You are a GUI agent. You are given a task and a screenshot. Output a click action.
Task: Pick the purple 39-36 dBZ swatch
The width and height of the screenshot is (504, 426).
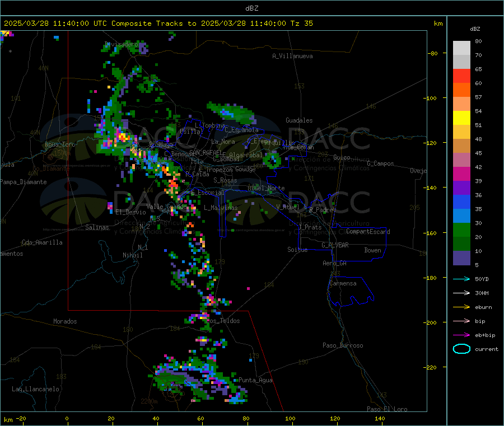pos(461,188)
